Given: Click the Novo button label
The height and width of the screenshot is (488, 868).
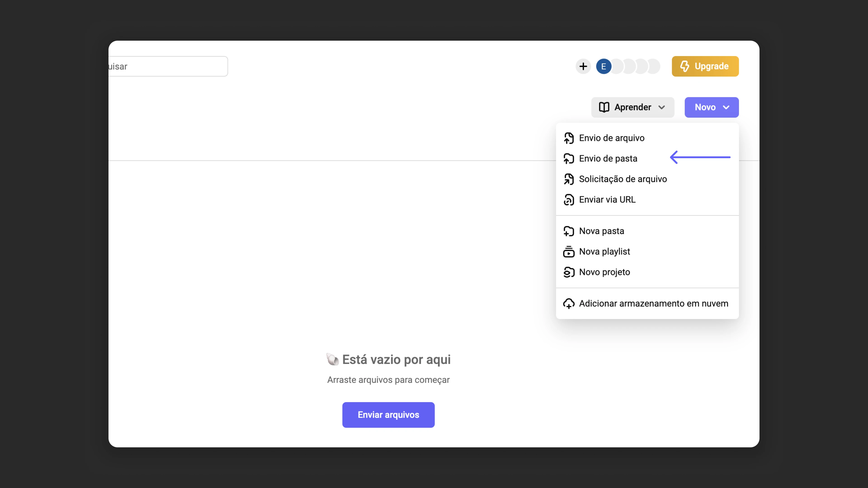Looking at the screenshot, I should pos(705,108).
